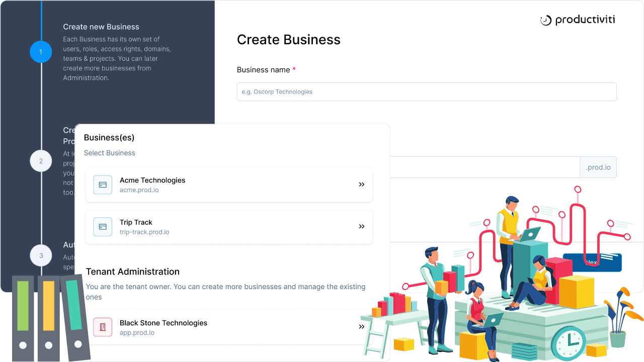Select step 1 circle in wizard
The width and height of the screenshot is (644, 362).
tap(41, 52)
